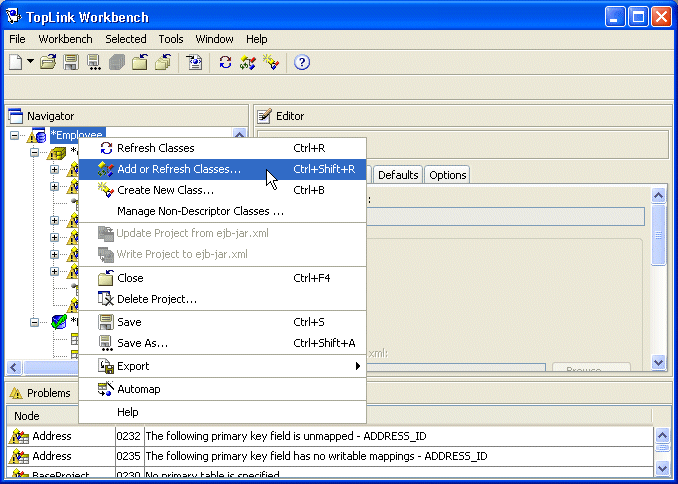Image resolution: width=678 pixels, height=484 pixels.
Task: Click the 'ADDRESS_ID' unmapped primary key message
Action: 286,436
